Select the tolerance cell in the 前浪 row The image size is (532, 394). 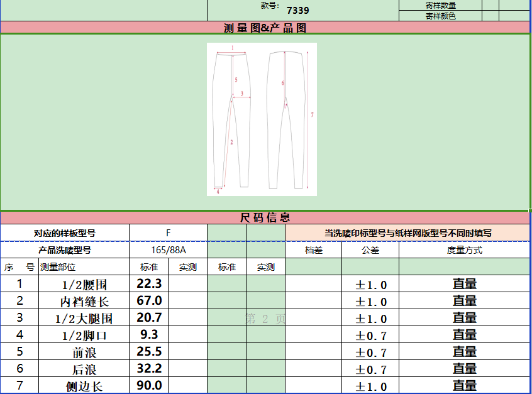[370, 352]
